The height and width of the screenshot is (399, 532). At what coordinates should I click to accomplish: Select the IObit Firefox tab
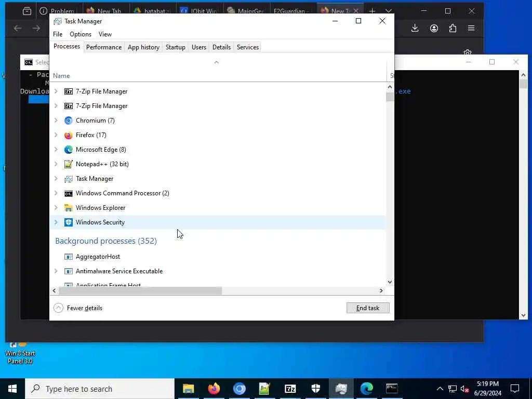pos(200,11)
